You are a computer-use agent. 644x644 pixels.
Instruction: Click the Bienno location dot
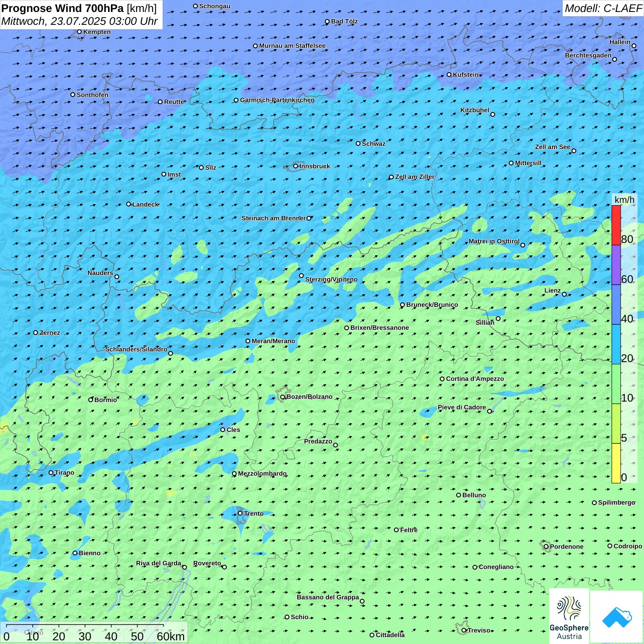coord(75,553)
